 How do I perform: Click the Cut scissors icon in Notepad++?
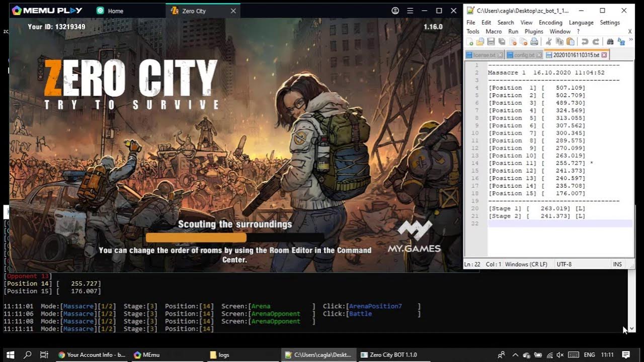[548, 42]
